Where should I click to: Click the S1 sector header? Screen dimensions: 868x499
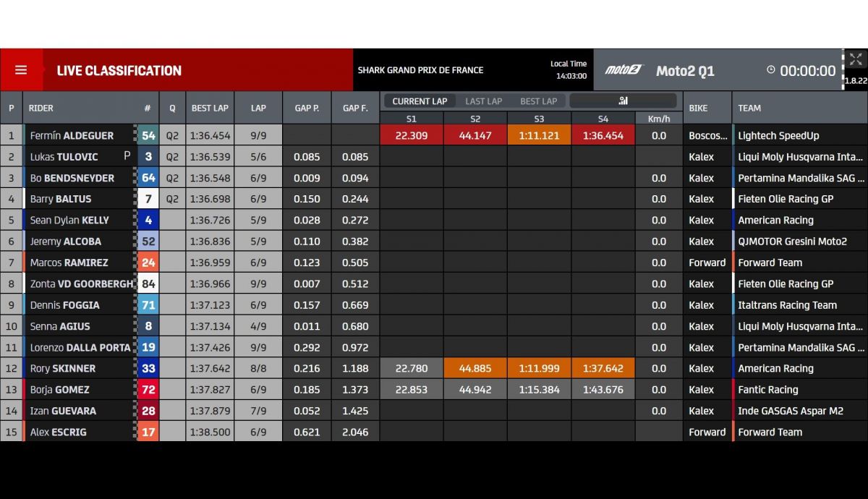point(412,119)
